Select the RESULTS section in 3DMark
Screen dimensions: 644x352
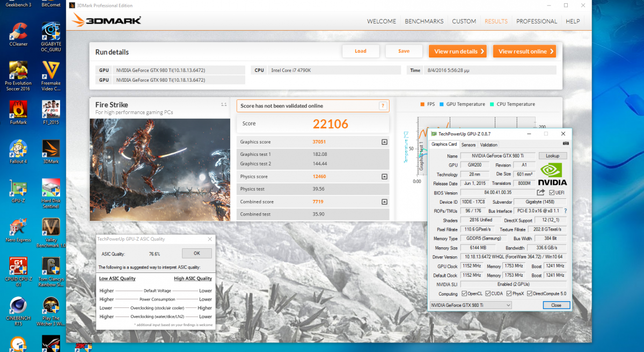(x=496, y=21)
